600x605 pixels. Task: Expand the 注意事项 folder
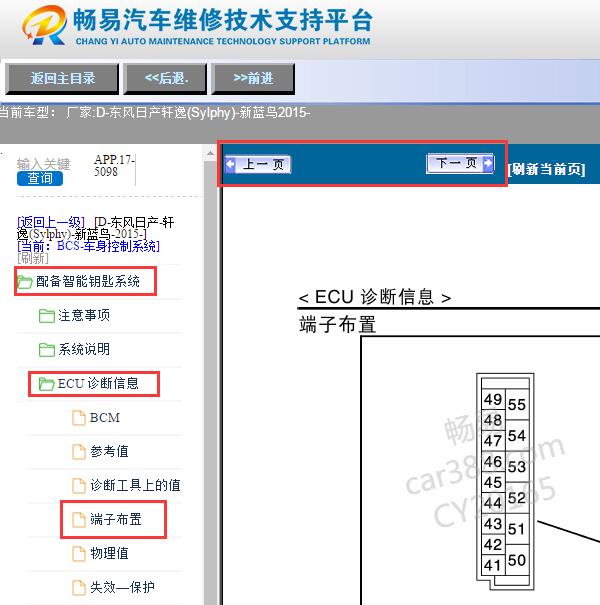(x=84, y=316)
